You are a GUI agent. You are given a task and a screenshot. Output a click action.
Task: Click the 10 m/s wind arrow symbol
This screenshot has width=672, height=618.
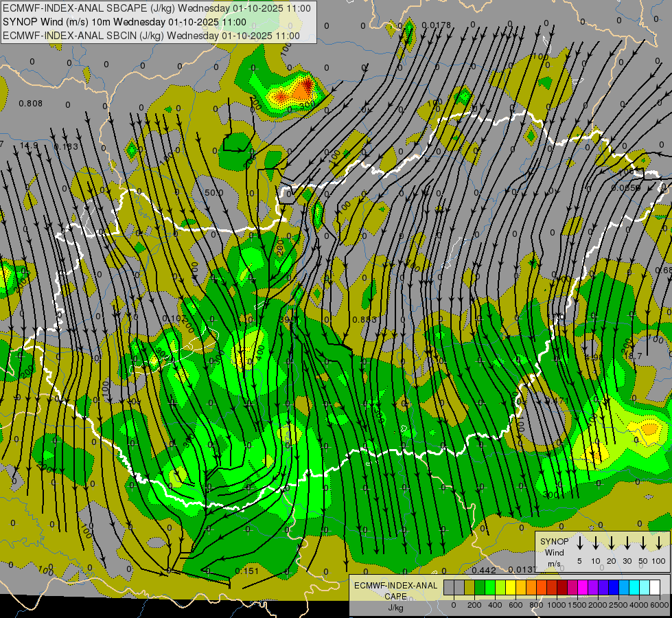(x=596, y=543)
